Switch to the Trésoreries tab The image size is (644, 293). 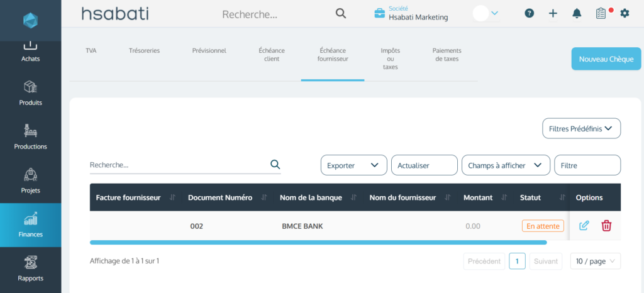click(144, 50)
